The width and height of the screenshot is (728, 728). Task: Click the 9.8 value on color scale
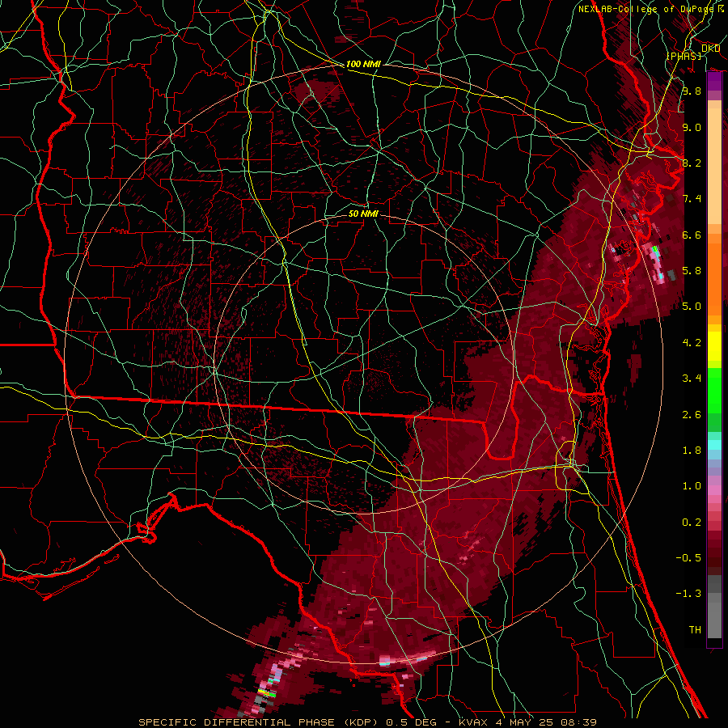[x=692, y=91]
